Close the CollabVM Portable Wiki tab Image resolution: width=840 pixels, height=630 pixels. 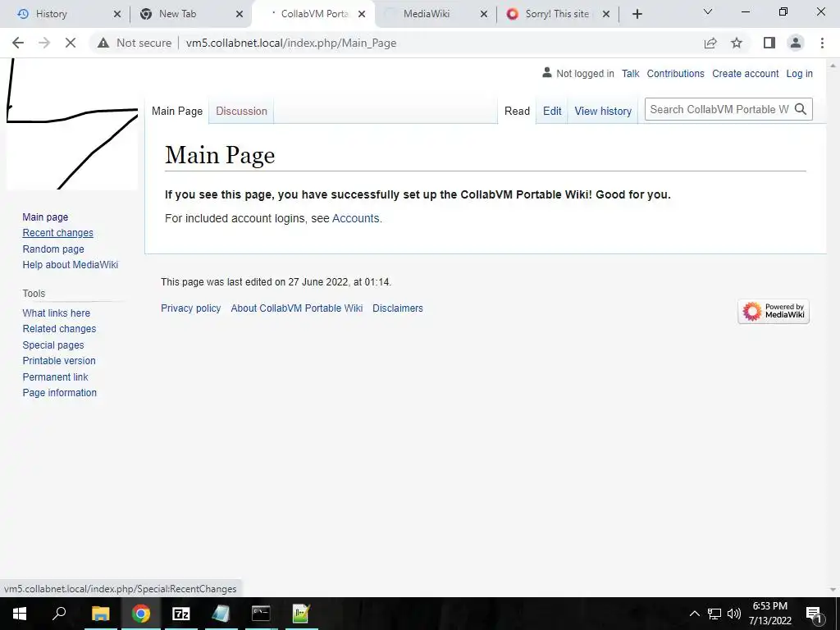click(362, 14)
